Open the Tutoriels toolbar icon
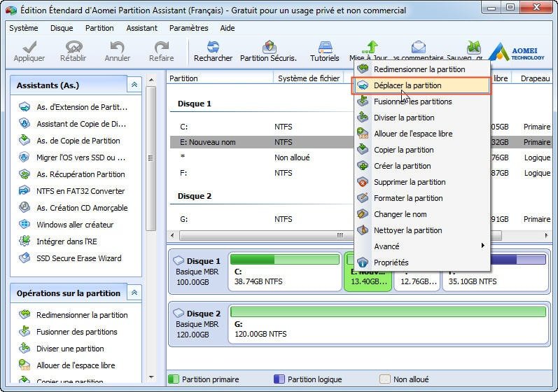 (x=325, y=47)
